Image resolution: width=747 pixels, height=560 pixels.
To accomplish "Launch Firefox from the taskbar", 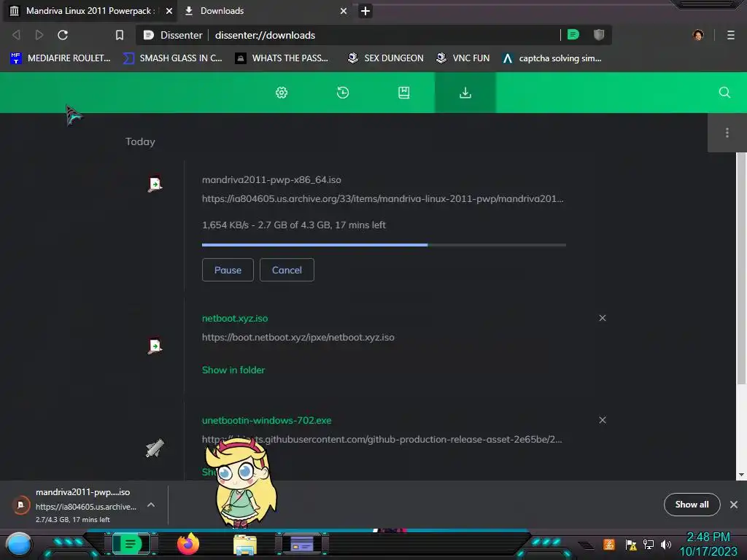I will 188,544.
